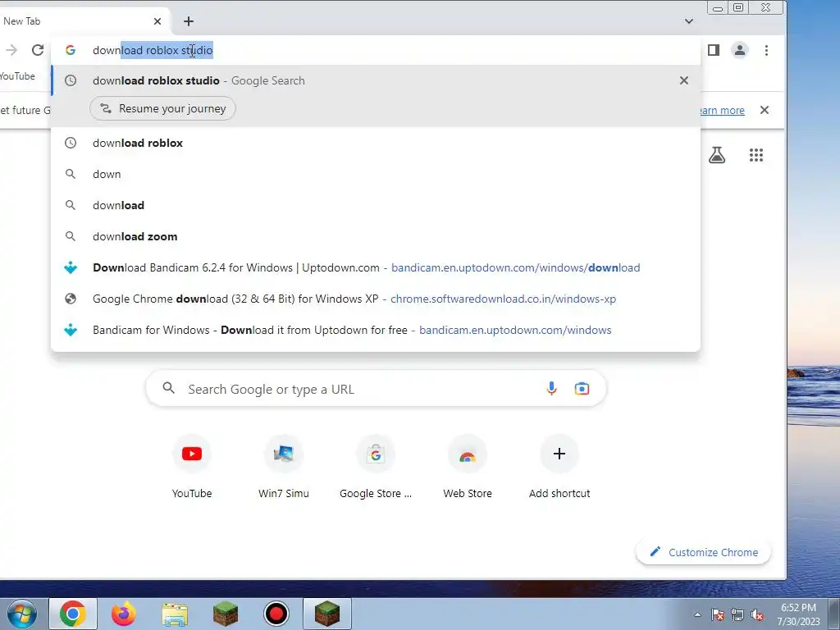Viewport: 840px width, 630px height.
Task: Start voice search with microphone icon
Action: [551, 388]
